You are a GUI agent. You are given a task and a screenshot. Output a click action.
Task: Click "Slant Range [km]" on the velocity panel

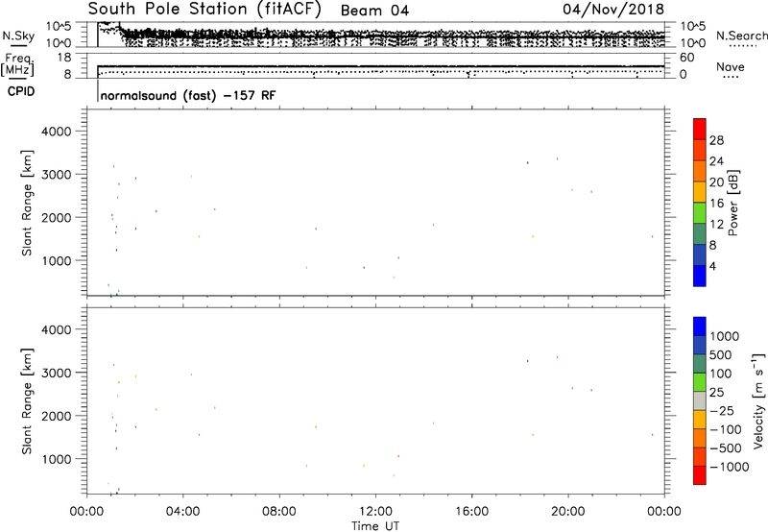point(27,401)
